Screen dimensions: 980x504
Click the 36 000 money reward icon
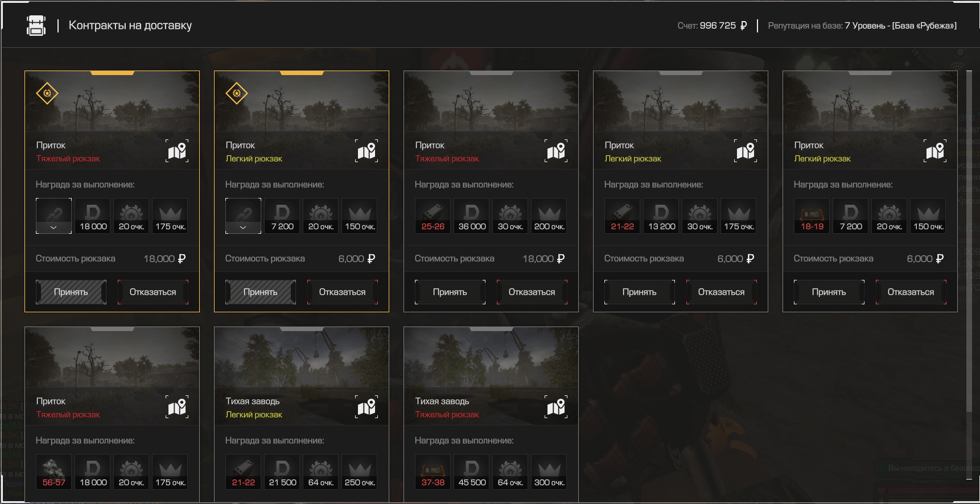click(x=472, y=216)
